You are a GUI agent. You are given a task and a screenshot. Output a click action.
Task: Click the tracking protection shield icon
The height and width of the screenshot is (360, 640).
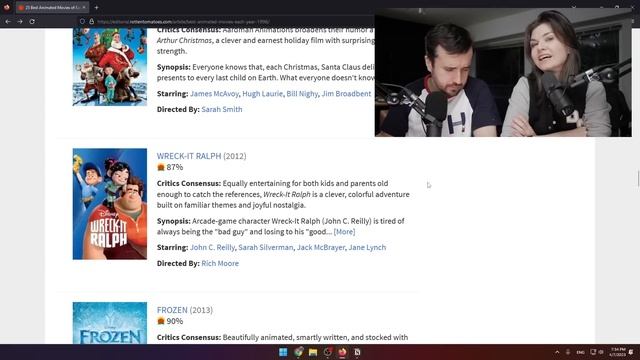coord(82,22)
